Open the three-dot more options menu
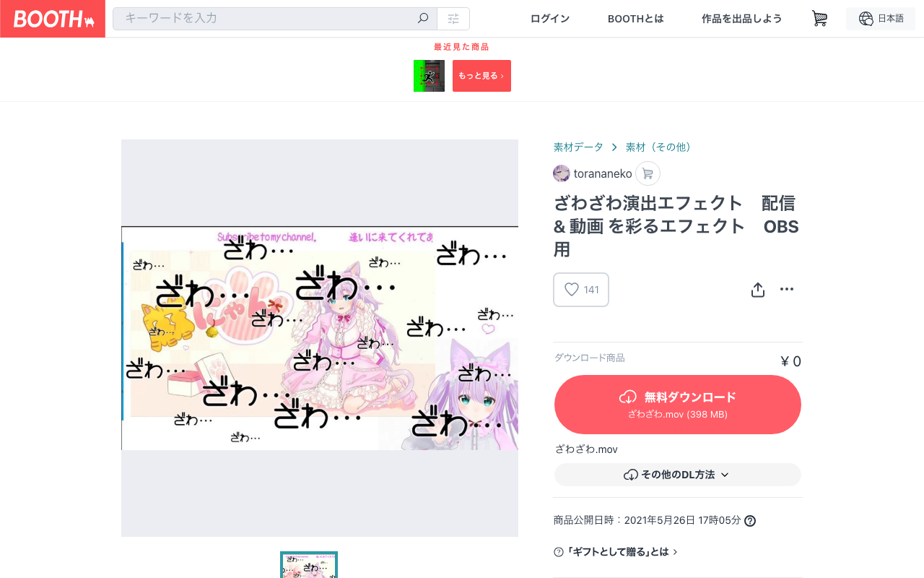The height and width of the screenshot is (578, 924). pos(787,289)
